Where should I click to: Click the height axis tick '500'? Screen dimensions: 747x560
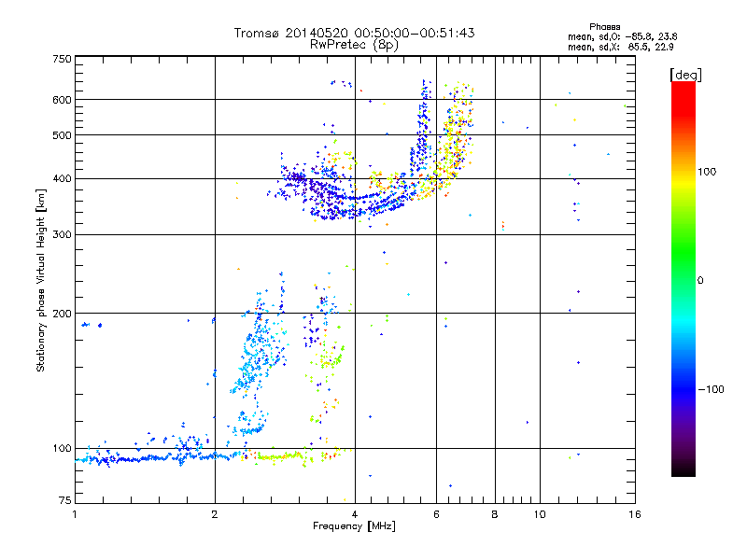[62, 135]
